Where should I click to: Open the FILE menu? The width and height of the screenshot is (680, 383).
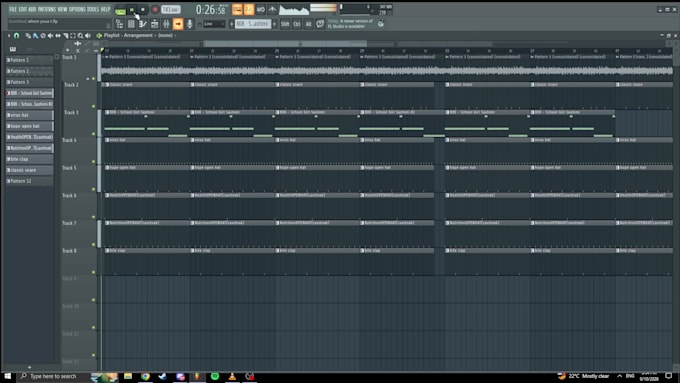pos(13,9)
